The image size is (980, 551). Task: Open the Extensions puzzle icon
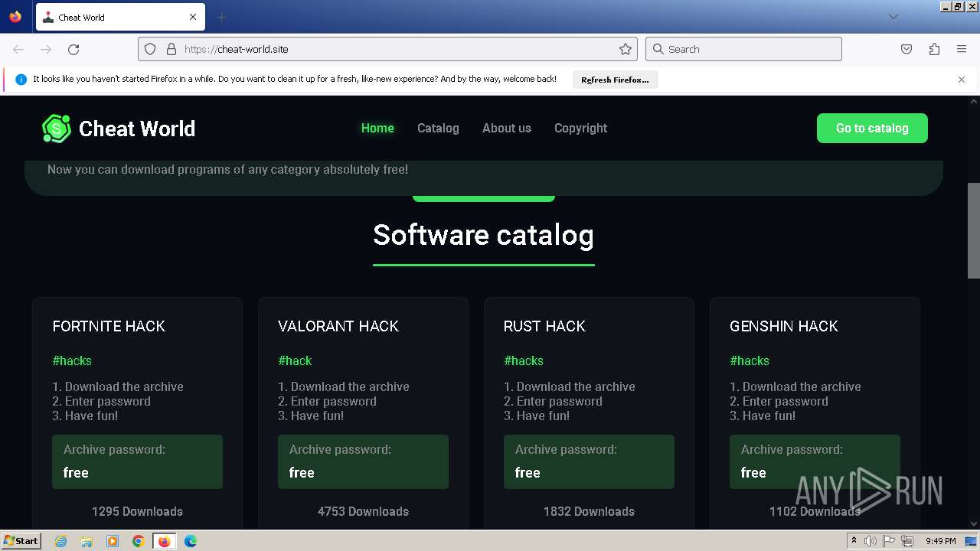[934, 49]
